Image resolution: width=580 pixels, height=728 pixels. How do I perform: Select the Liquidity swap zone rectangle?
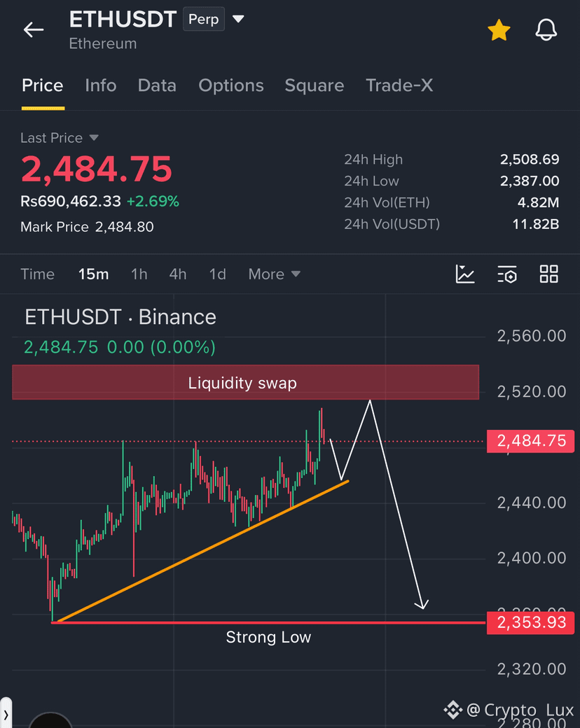point(245,383)
